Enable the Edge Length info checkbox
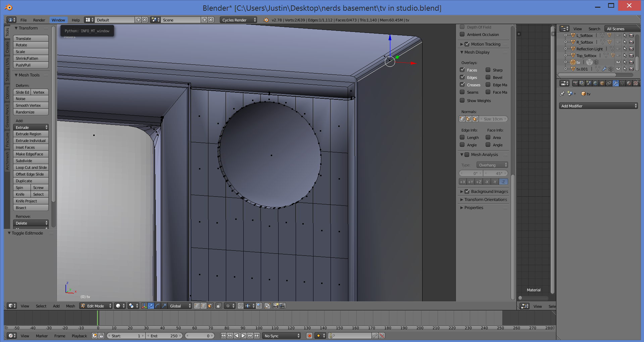 pyautogui.click(x=462, y=137)
